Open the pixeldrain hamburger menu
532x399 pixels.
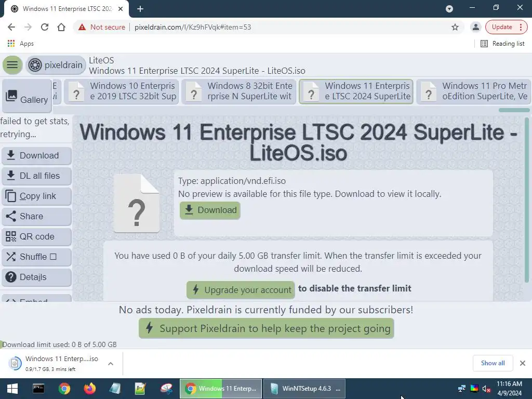[12, 65]
